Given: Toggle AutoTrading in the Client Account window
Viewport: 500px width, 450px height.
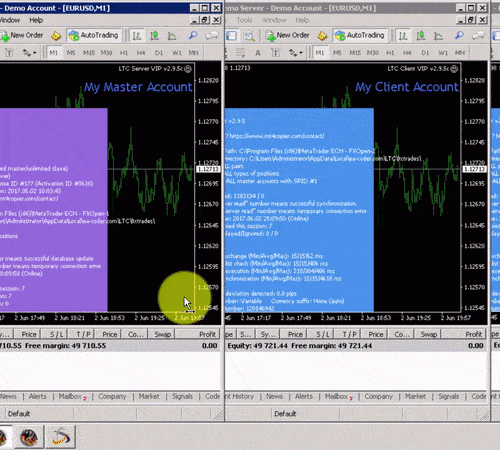Looking at the screenshot, I should pyautogui.click(x=360, y=35).
